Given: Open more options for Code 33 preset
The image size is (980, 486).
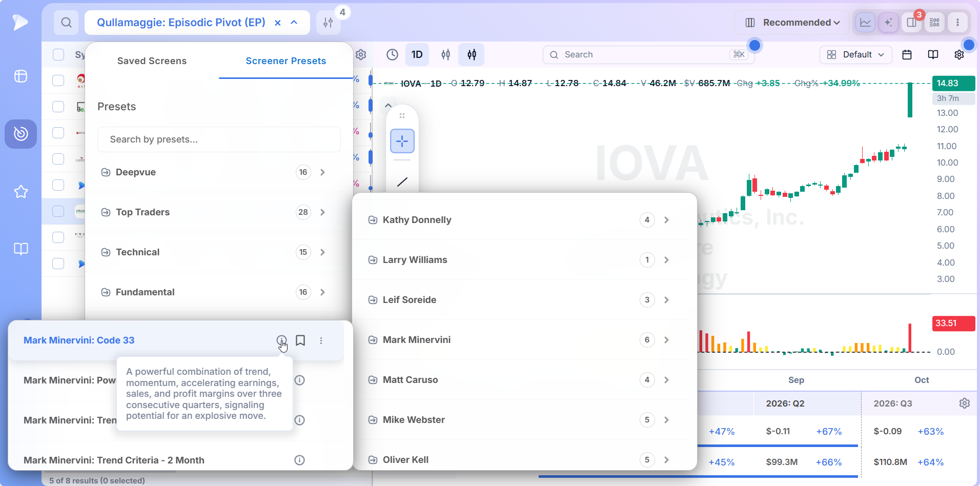Looking at the screenshot, I should click(321, 340).
